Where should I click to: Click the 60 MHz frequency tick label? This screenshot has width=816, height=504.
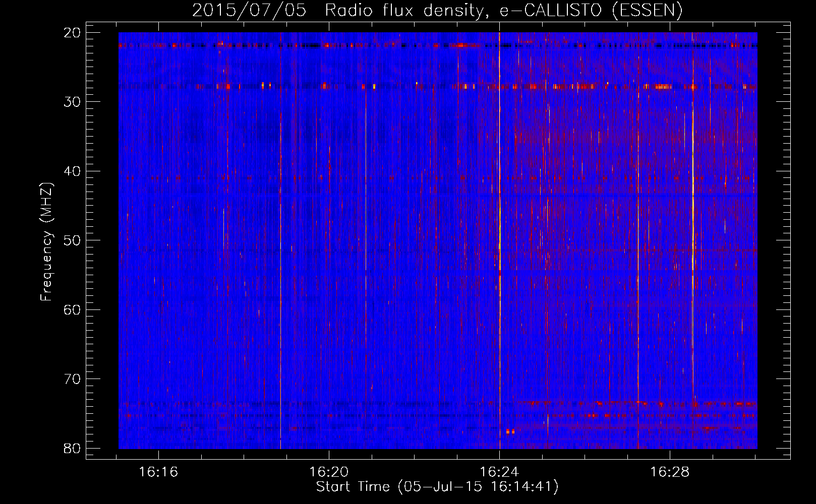[x=72, y=309]
